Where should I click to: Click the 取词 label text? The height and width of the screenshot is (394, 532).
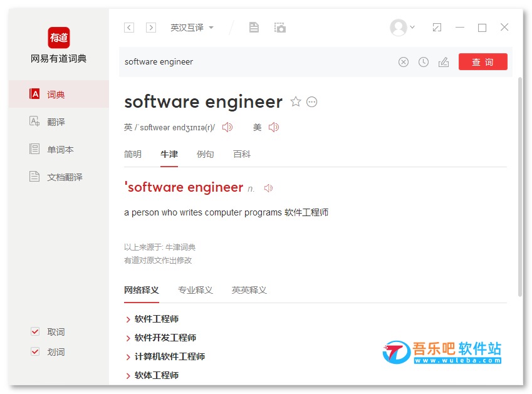point(56,332)
